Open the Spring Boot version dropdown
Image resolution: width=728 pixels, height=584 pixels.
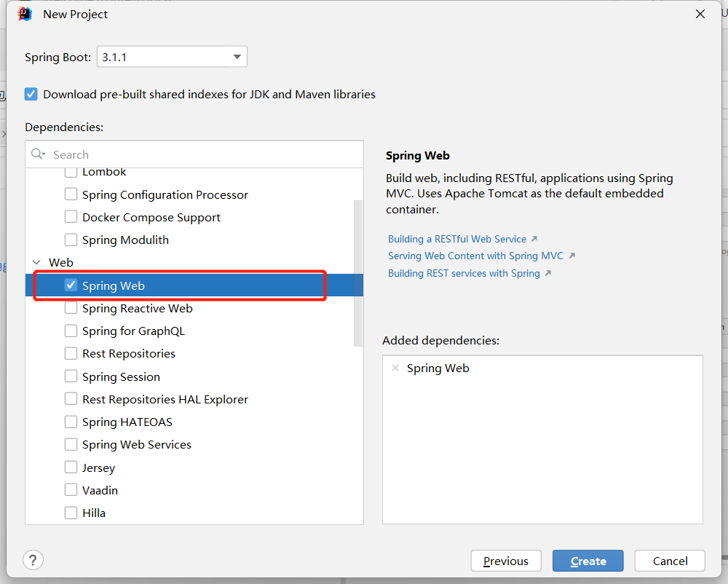(x=237, y=57)
